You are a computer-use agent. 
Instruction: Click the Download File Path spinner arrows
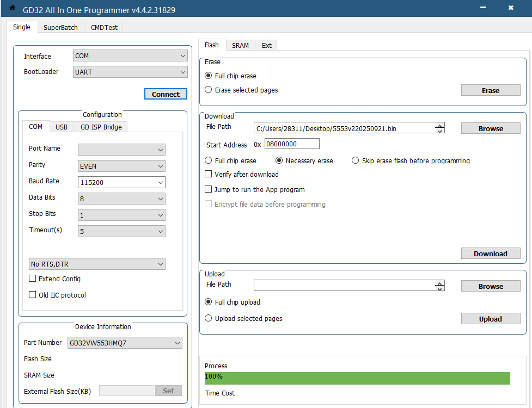[440, 128]
